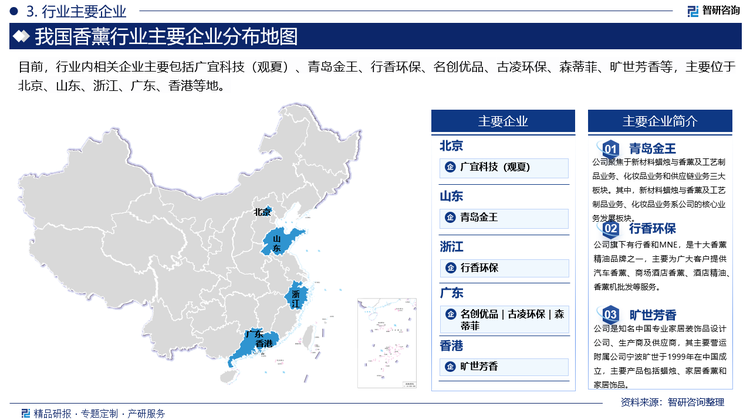Click the 03 number badge
The width and height of the screenshot is (750, 420).
610,315
